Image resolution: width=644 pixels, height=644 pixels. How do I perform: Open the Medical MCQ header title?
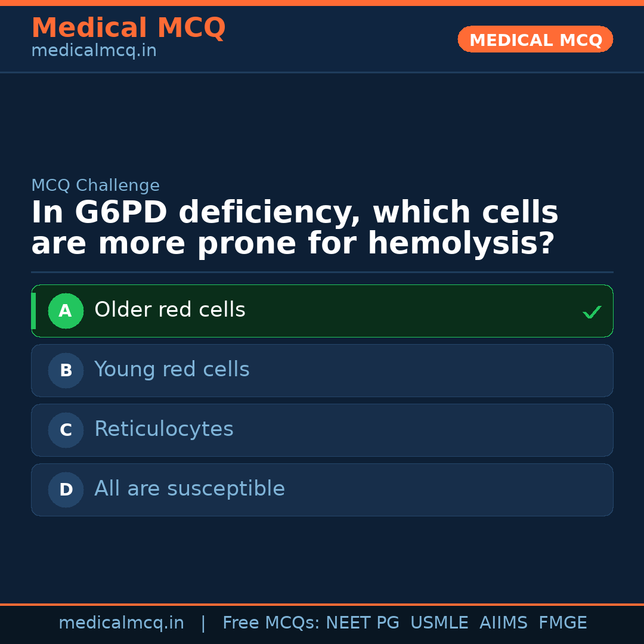pyautogui.click(x=128, y=28)
